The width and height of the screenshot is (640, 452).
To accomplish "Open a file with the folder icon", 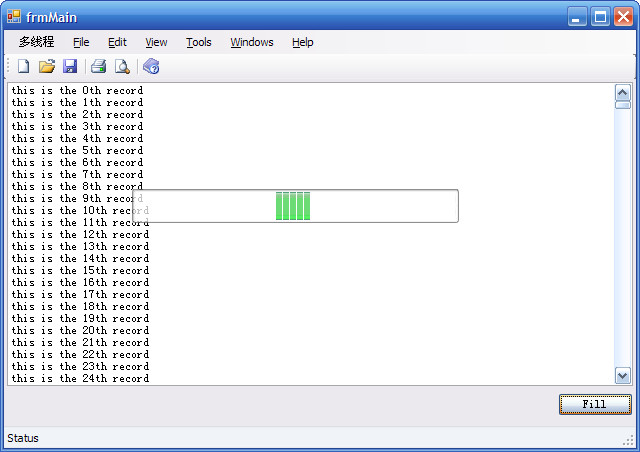I will pyautogui.click(x=47, y=66).
